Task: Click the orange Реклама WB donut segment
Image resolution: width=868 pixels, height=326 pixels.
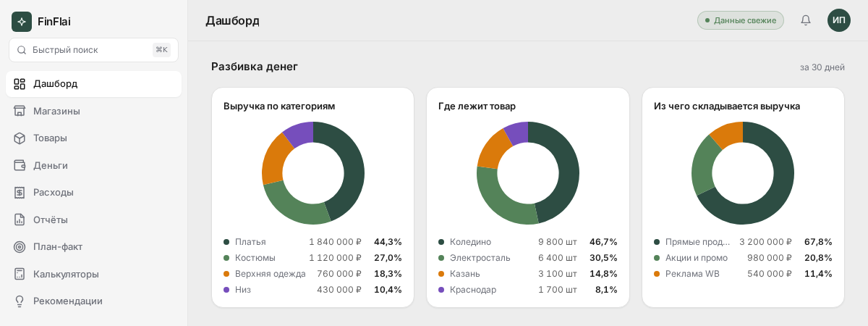Action: 728,135
